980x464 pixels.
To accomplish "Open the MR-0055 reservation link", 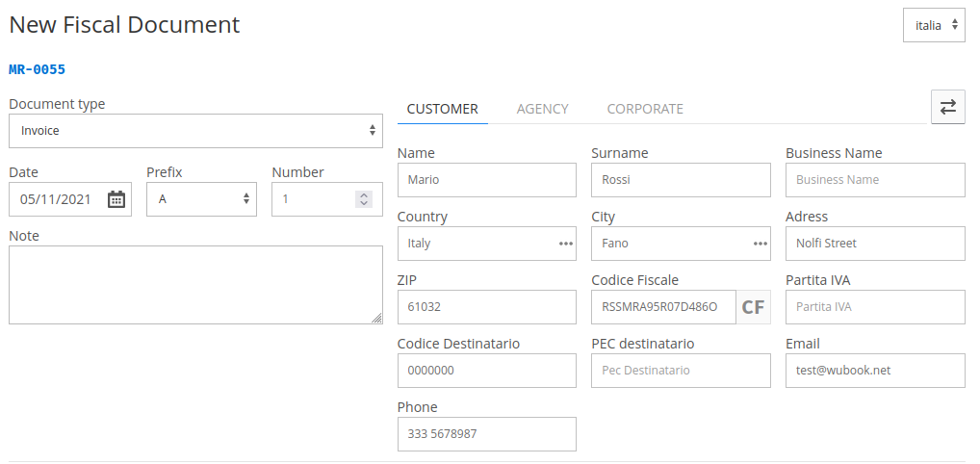I will (x=37, y=69).
